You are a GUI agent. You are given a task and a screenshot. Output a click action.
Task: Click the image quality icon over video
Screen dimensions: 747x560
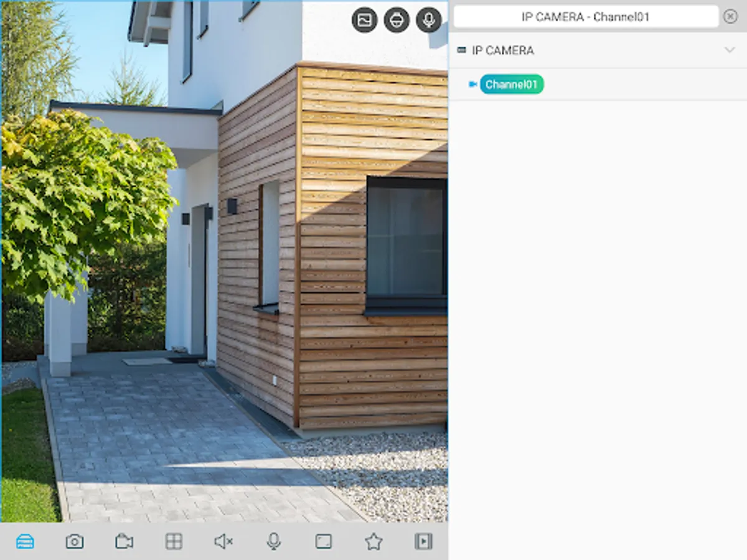365,20
